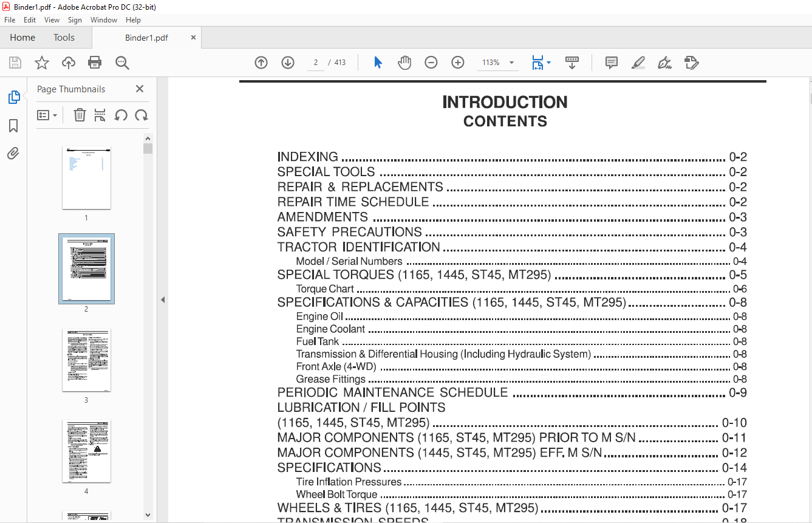Click the thumbnails panel scrollbar handle
This screenshot has width=812, height=523.
tap(148, 149)
